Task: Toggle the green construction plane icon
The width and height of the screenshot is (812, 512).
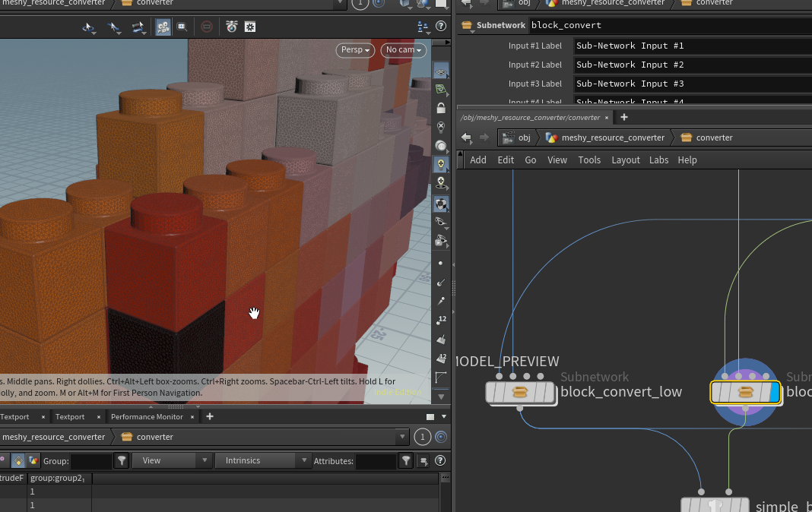Action: click(441, 90)
